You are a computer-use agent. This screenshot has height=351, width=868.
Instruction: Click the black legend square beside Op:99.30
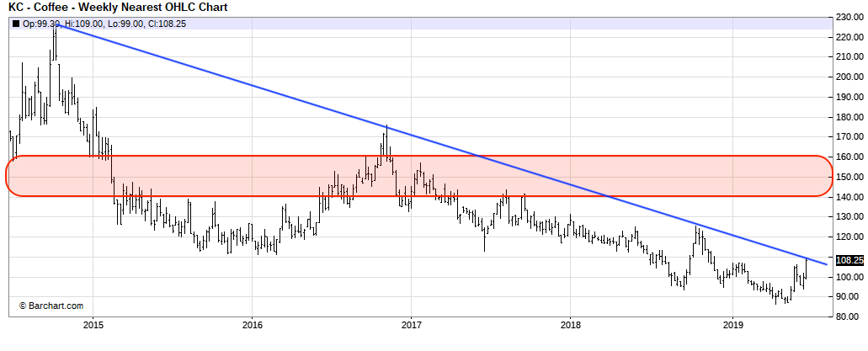[x=15, y=24]
